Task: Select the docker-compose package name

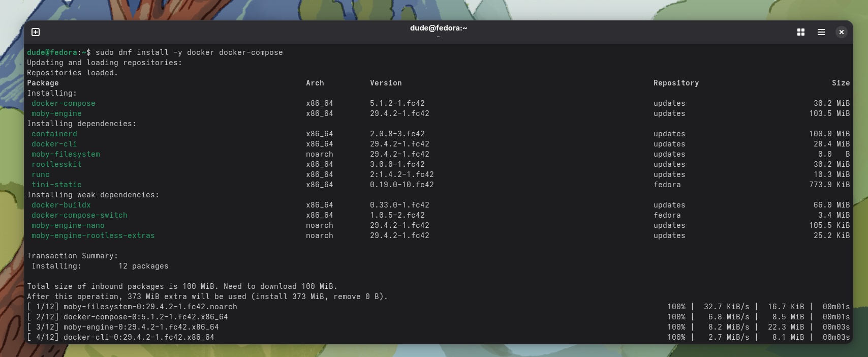Action: tap(64, 103)
